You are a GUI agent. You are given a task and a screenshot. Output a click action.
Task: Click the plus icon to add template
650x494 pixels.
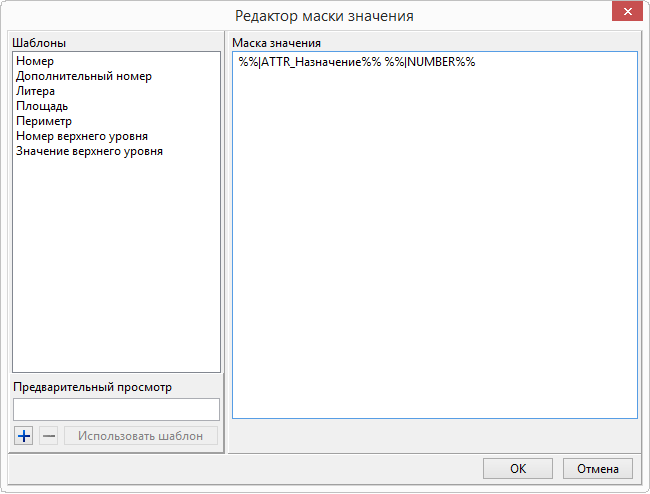click(24, 436)
